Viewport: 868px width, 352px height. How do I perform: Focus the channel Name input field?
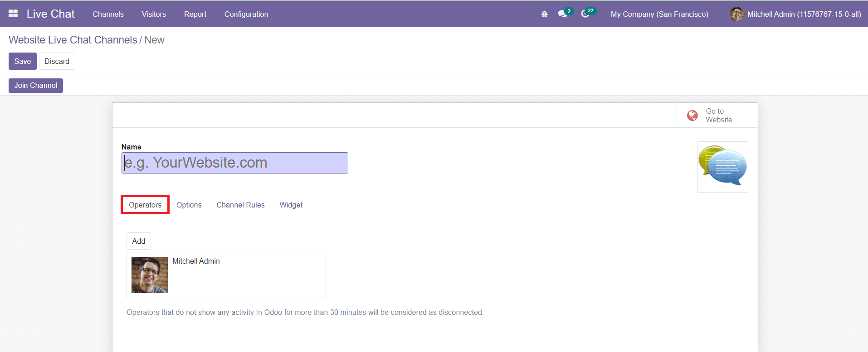[235, 163]
